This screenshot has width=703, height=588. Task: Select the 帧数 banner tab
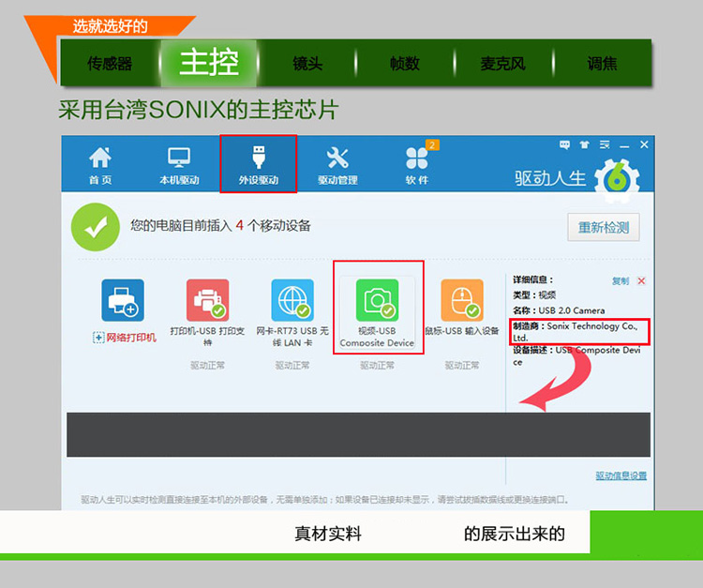point(405,63)
